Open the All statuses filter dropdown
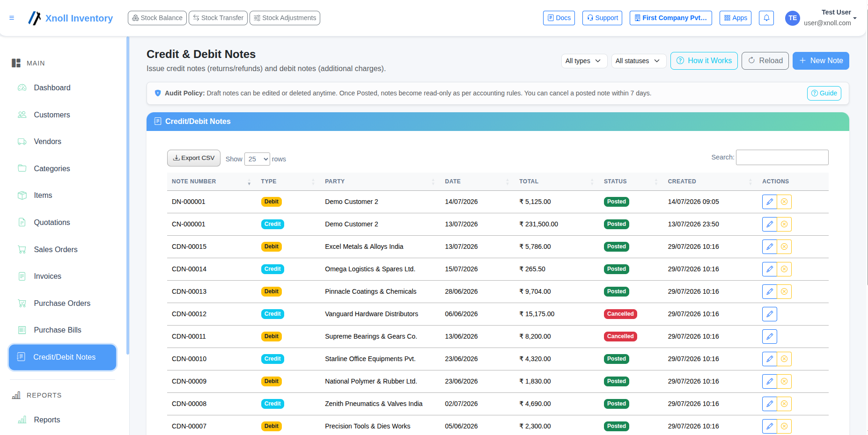This screenshot has width=868, height=435. coord(639,61)
